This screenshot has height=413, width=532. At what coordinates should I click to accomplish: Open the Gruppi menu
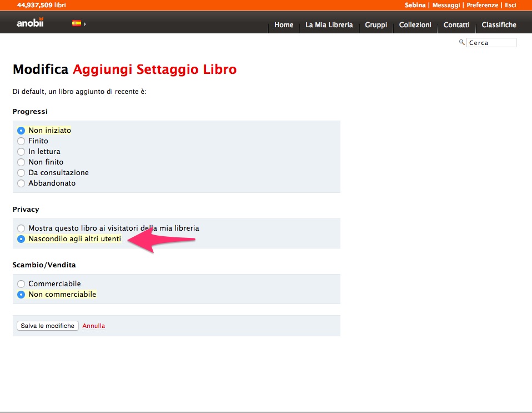tap(376, 25)
